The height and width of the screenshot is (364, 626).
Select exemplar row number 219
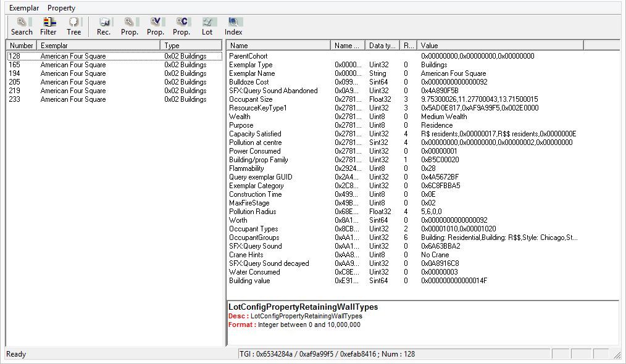tap(115, 91)
